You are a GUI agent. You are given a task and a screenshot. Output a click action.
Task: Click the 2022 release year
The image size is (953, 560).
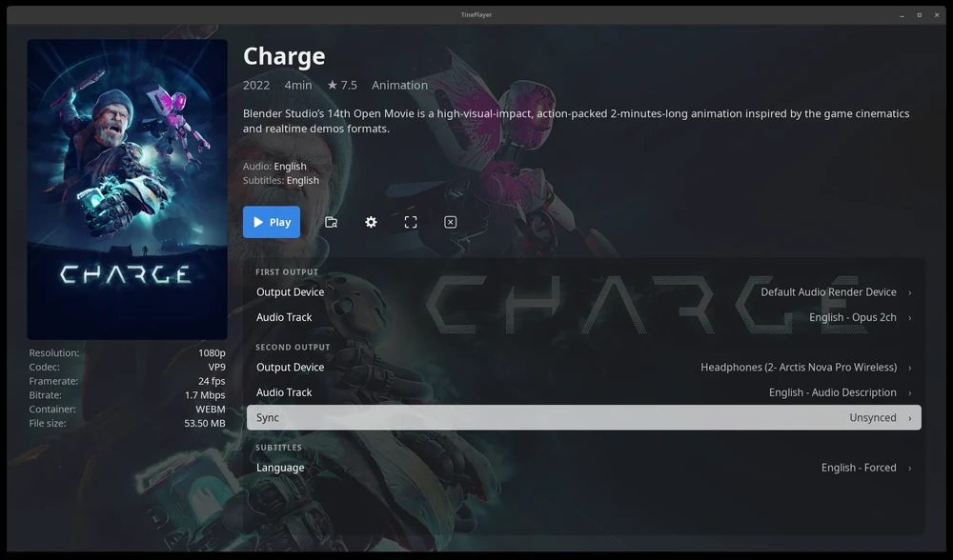tap(255, 85)
